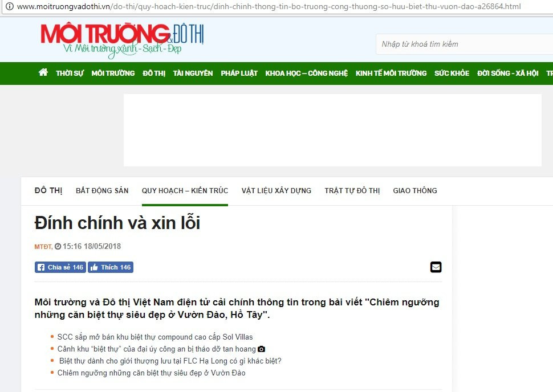The image size is (553, 392).
Task: Open the FLC Hạ Long biệt thự link
Action: coord(170,361)
